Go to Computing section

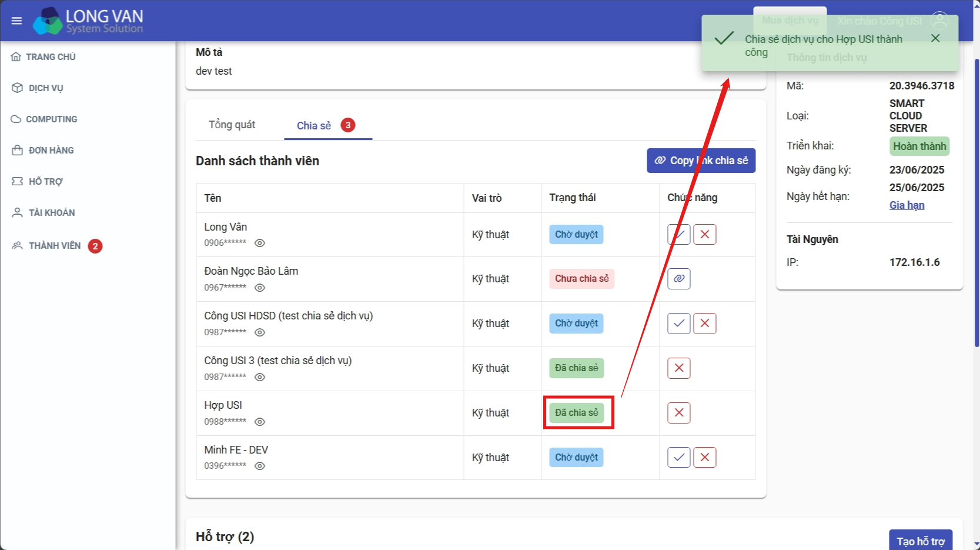point(44,119)
